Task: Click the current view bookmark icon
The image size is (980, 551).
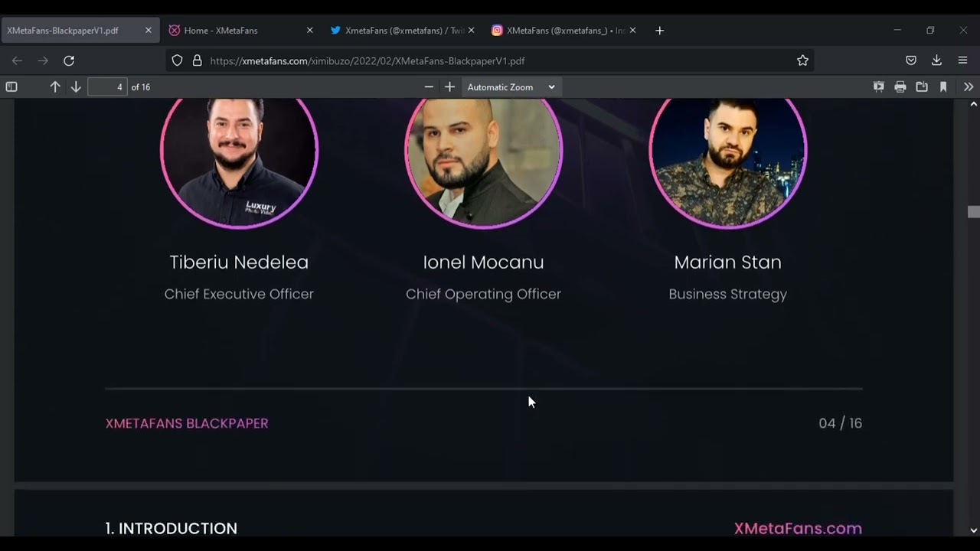Action: [x=943, y=87]
